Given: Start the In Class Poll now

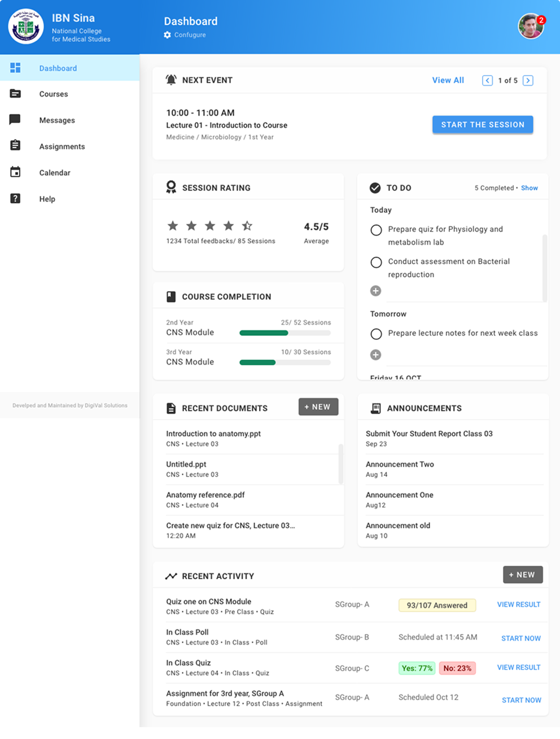Looking at the screenshot, I should [521, 638].
